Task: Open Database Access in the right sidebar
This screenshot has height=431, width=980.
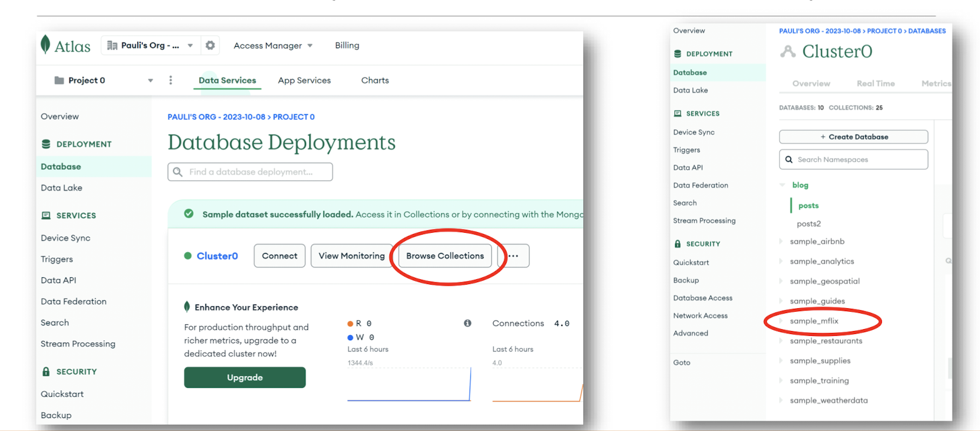Action: [703, 298]
